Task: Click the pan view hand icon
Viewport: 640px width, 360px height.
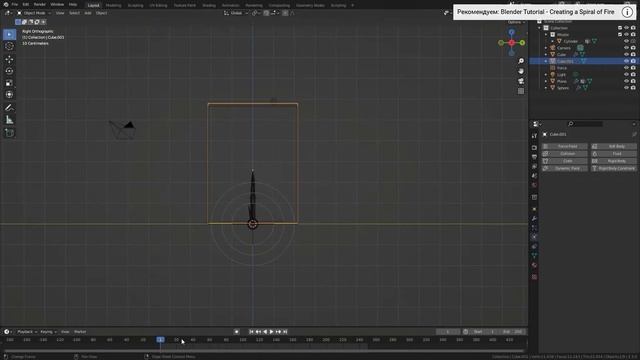Action: coord(521,71)
